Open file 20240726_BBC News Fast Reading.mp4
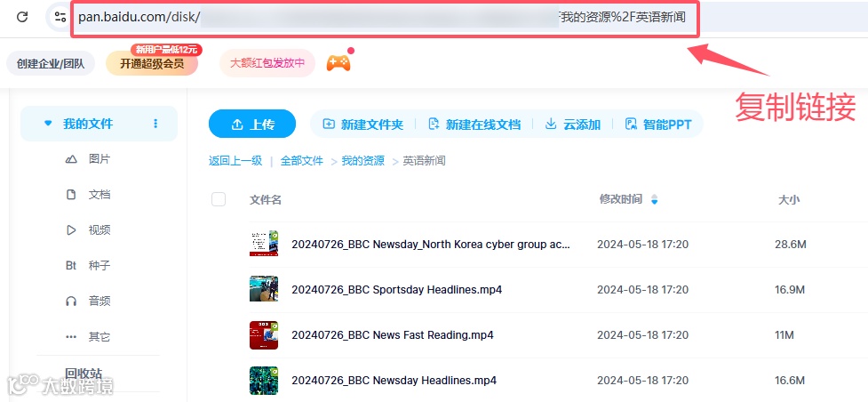 393,335
